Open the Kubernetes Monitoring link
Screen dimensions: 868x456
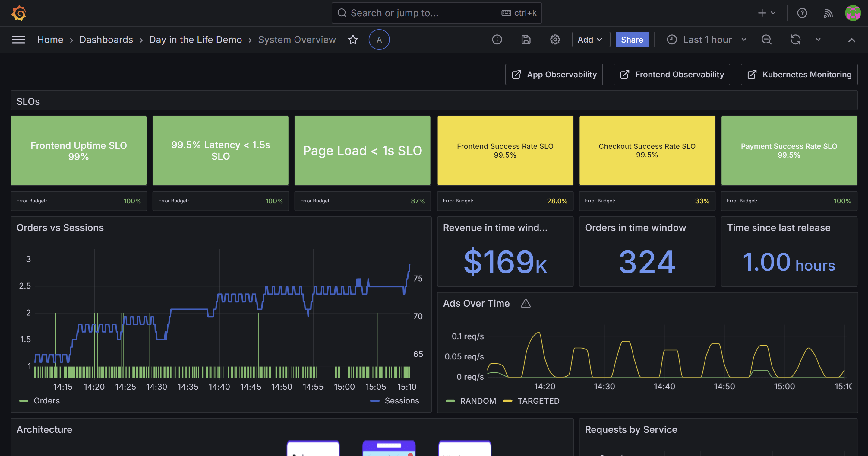pos(799,75)
